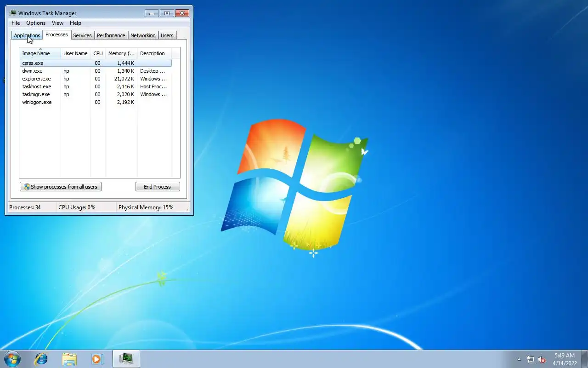Open the Help menu
588x368 pixels.
(75, 23)
